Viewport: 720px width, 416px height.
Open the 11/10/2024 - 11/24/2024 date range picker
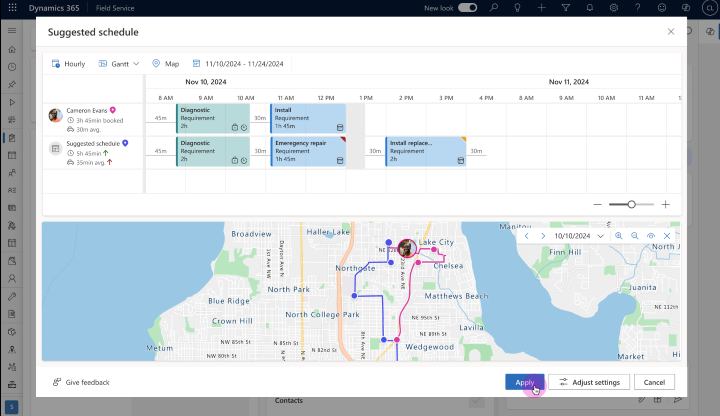[238, 63]
